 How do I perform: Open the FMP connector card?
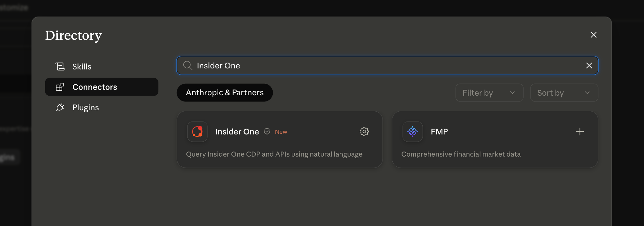point(495,140)
